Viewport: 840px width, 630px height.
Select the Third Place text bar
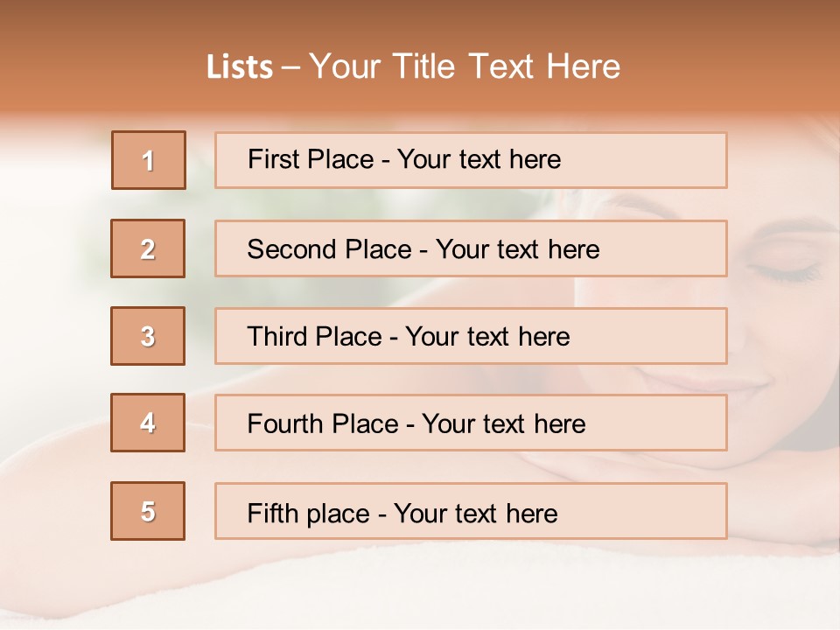pos(471,336)
